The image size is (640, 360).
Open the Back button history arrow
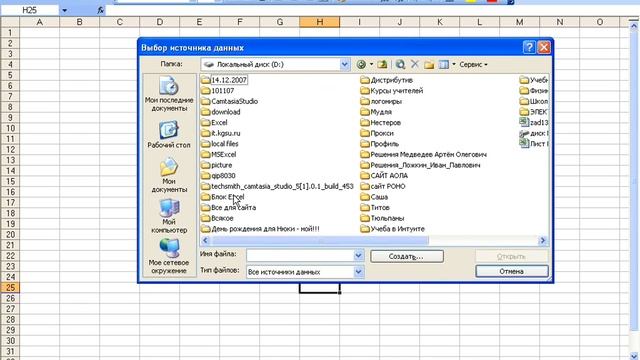click(x=371, y=64)
